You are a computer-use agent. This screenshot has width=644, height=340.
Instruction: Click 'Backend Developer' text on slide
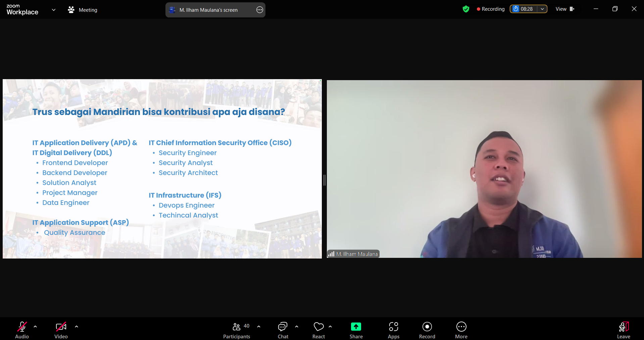pos(75,173)
